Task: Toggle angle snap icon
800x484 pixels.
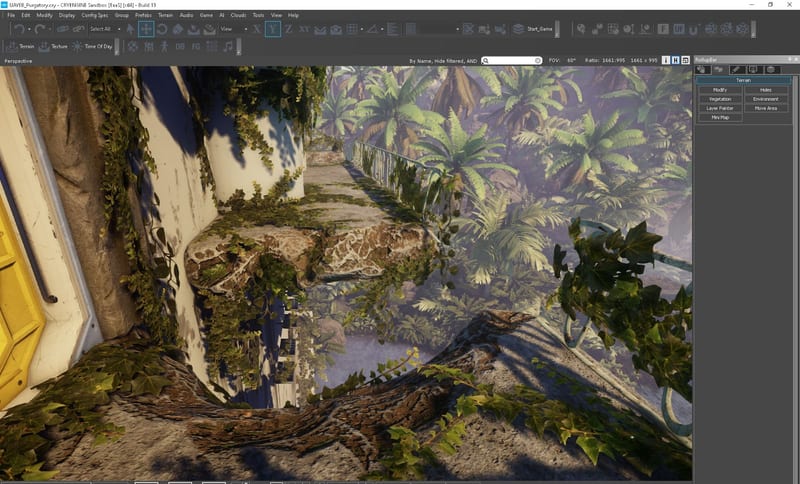Action: (372, 29)
